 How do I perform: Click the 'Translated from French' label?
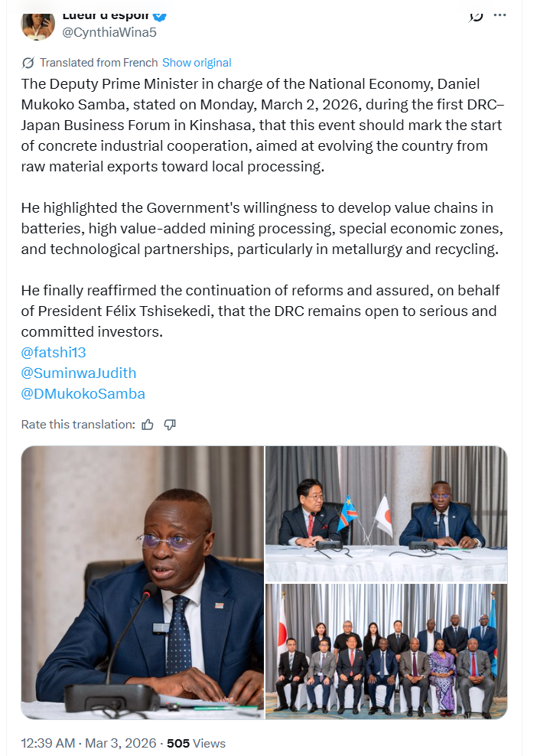[x=99, y=63]
